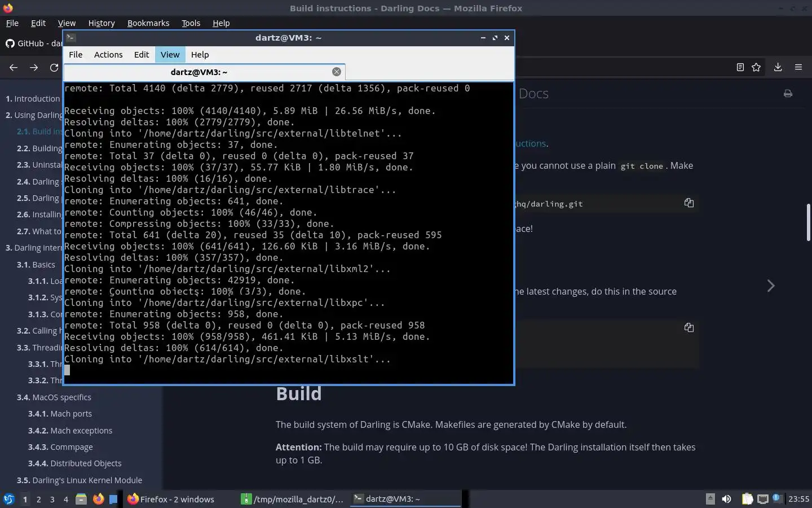The width and height of the screenshot is (812, 508).
Task: Select the dartz@VM3 terminal tab
Action: click(x=198, y=72)
